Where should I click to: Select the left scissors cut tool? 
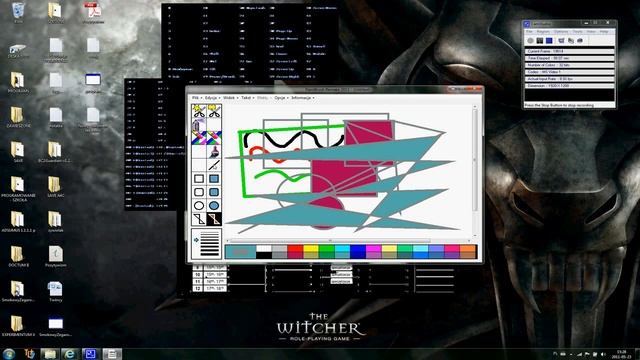click(199, 111)
